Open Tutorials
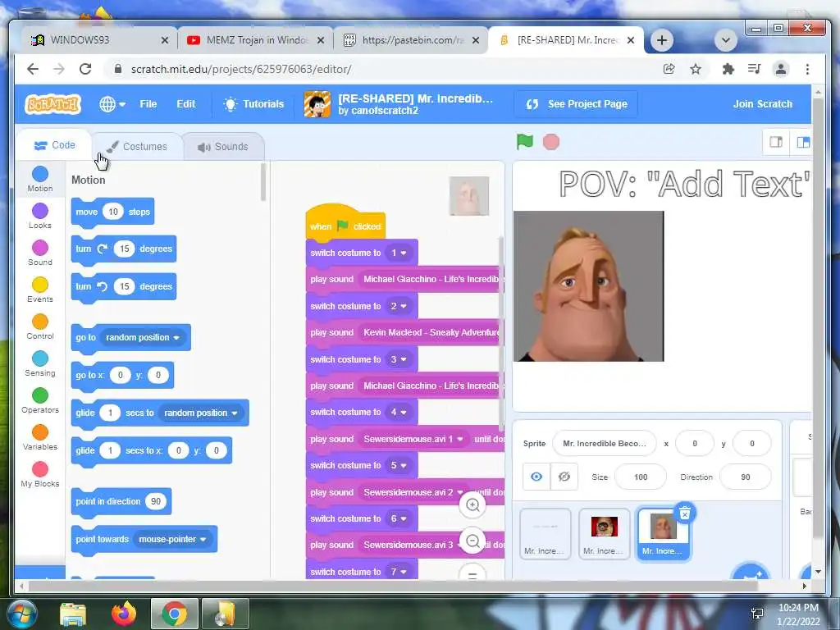This screenshot has width=840, height=630. tap(254, 104)
